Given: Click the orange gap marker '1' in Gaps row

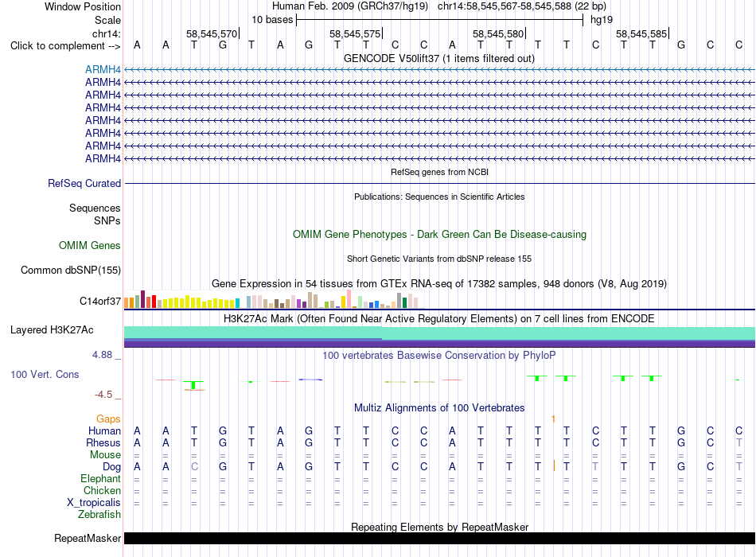Looking at the screenshot, I should click(554, 419).
